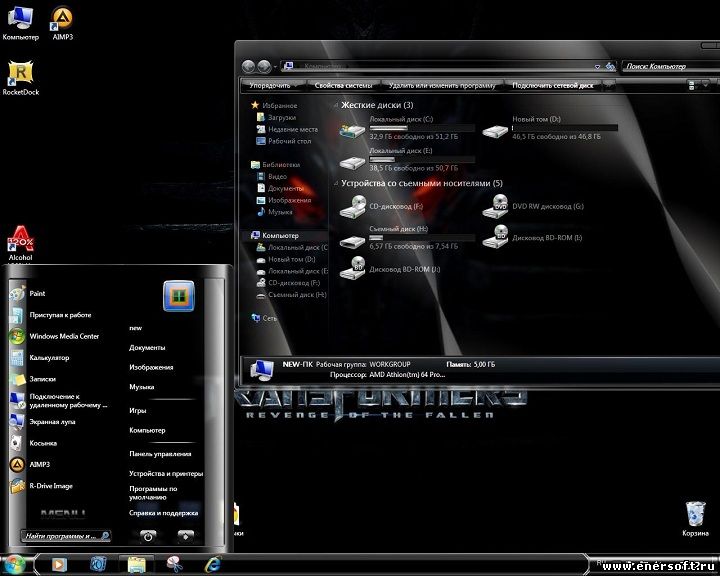720x576 pixels.
Task: Click the Свойства системы toolbar button
Action: 343,85
